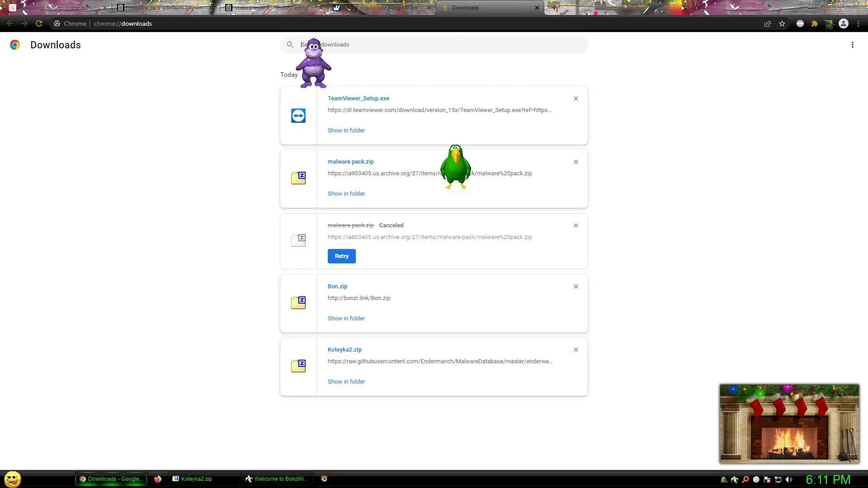
Task: Remove Koteyka2.zip entry from list
Action: click(576, 350)
